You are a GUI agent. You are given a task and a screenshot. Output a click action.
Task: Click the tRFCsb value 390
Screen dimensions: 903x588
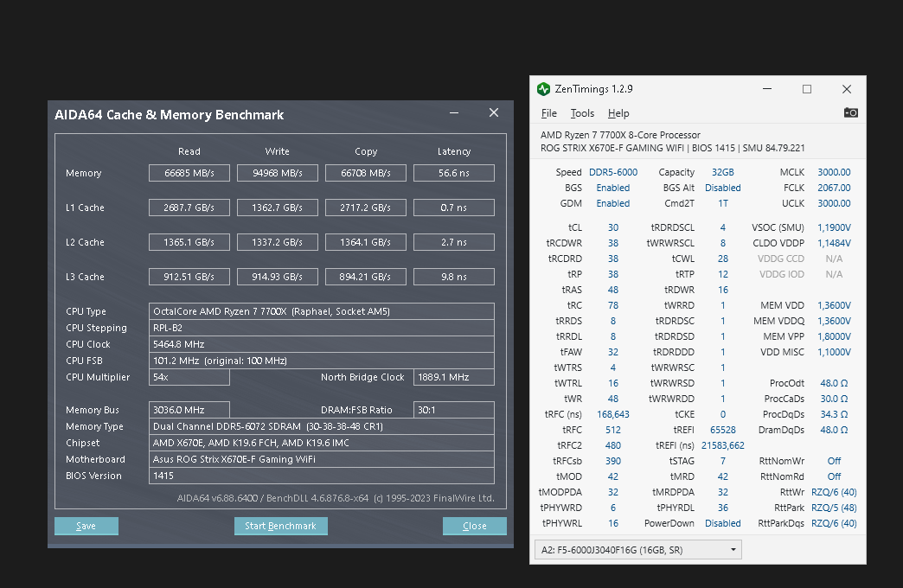[612, 461]
